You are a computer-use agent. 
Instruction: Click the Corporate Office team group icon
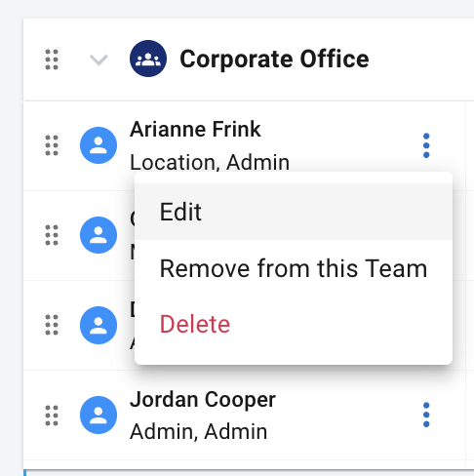click(148, 59)
